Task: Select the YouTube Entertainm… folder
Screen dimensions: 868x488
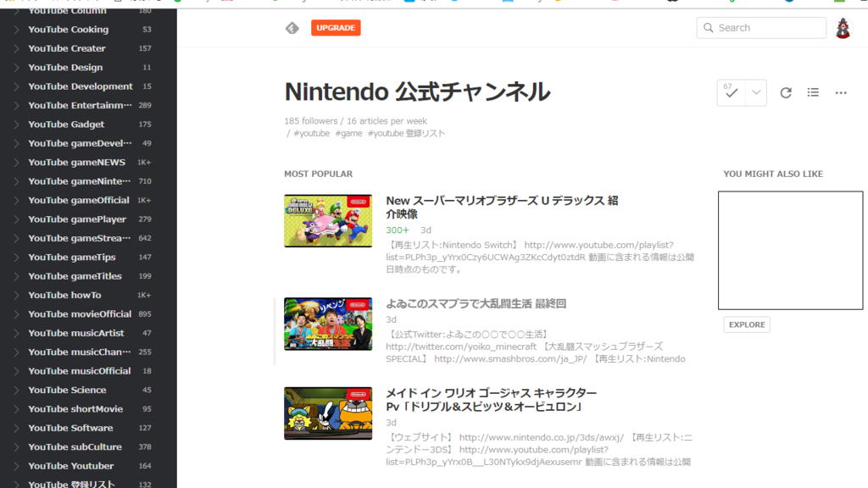Action: [x=81, y=105]
